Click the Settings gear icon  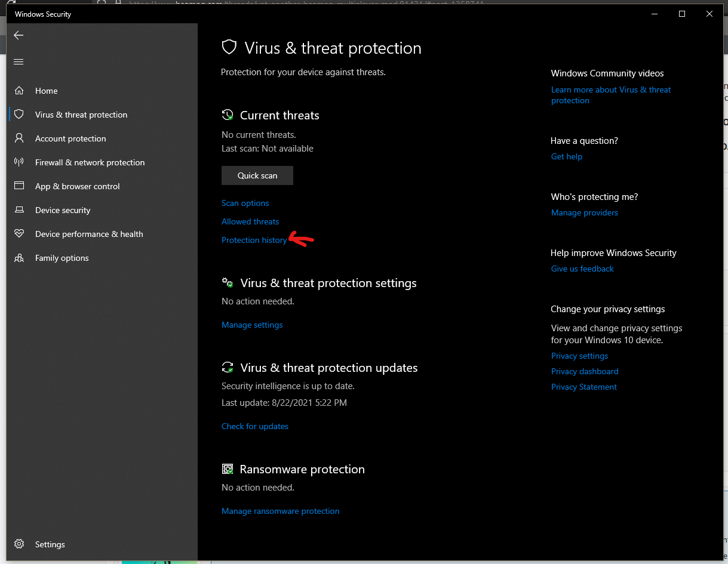[x=19, y=544]
